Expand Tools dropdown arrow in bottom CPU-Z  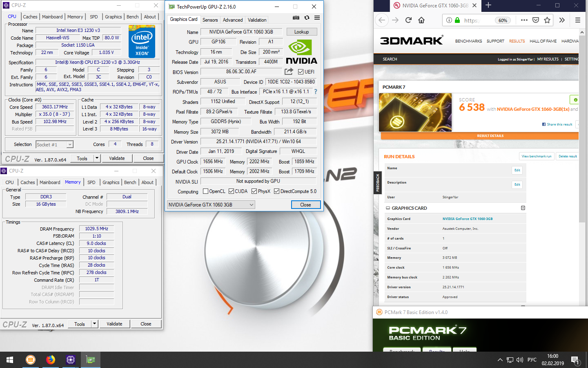(94, 324)
